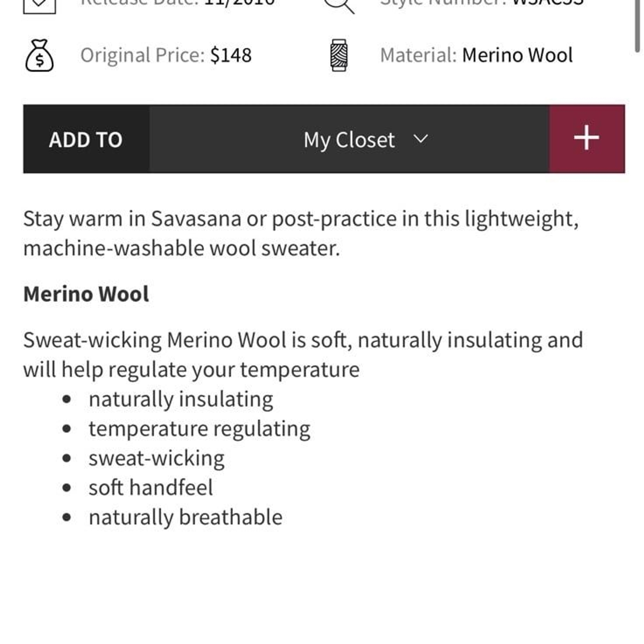Click the Material: Merino Wool value text
The width and height of the screenshot is (644, 644).
pyautogui.click(x=517, y=56)
